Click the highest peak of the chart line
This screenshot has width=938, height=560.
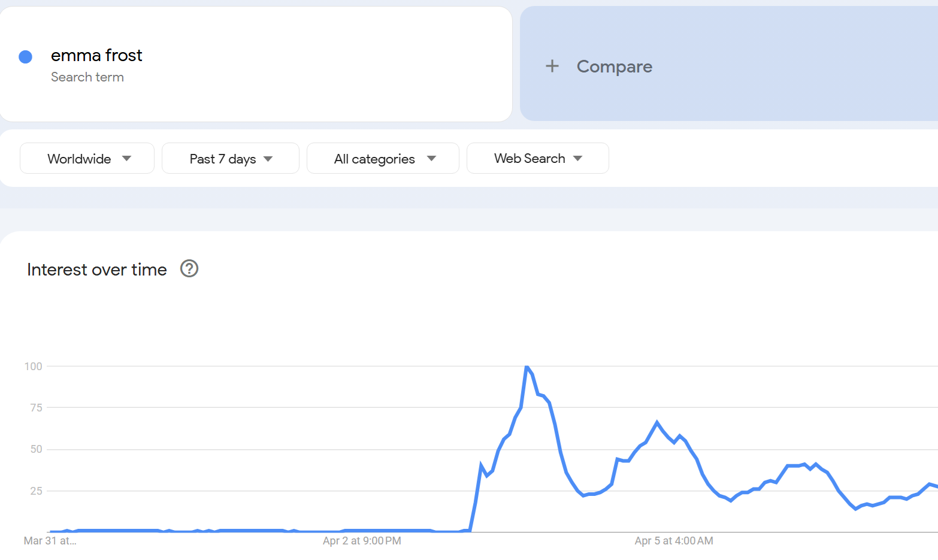(527, 367)
